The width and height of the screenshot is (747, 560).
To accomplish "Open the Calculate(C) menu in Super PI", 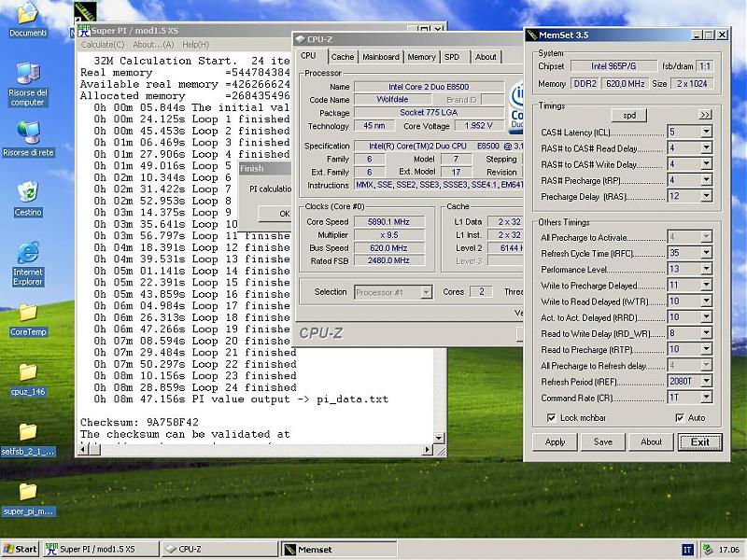I will click(103, 45).
